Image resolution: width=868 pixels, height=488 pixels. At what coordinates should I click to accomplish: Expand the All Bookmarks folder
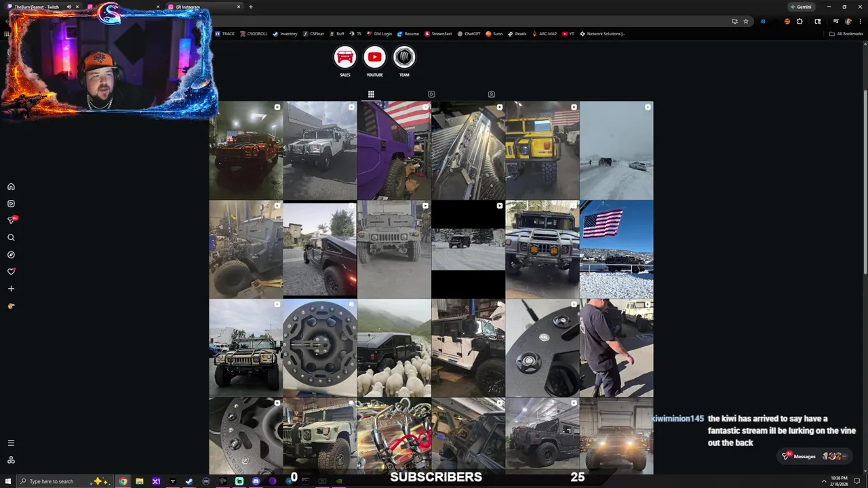click(846, 33)
